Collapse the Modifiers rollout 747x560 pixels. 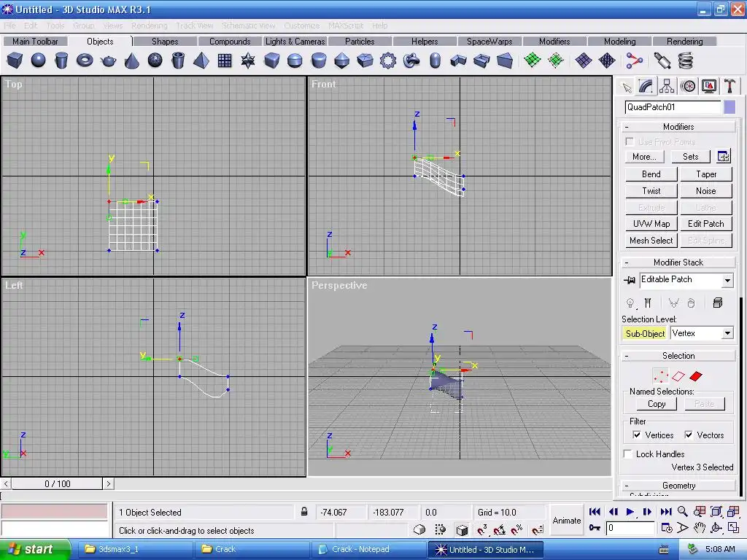coord(678,127)
